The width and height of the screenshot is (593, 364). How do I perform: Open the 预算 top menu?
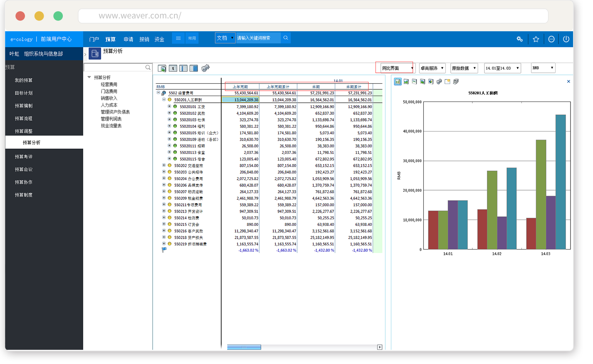click(110, 39)
